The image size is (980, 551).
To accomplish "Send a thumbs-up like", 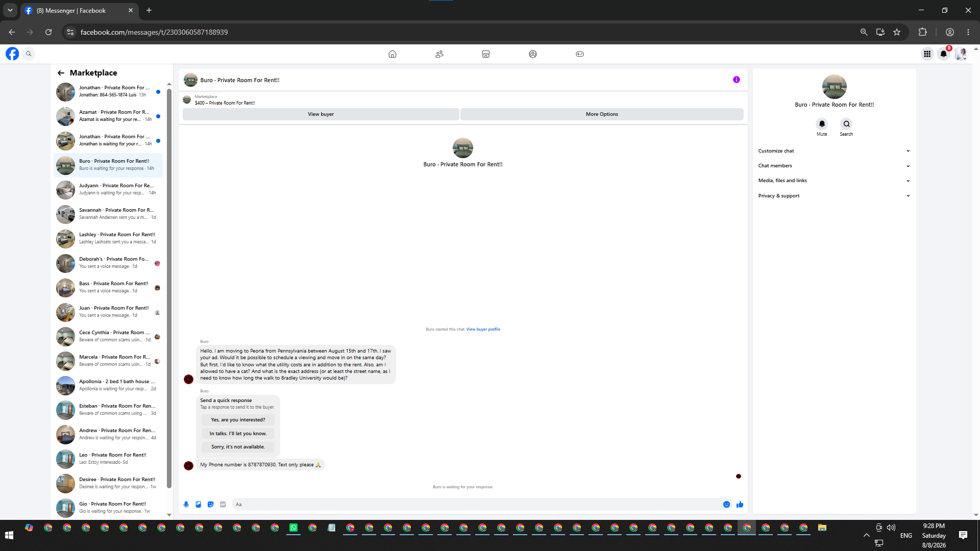I will [x=740, y=505].
